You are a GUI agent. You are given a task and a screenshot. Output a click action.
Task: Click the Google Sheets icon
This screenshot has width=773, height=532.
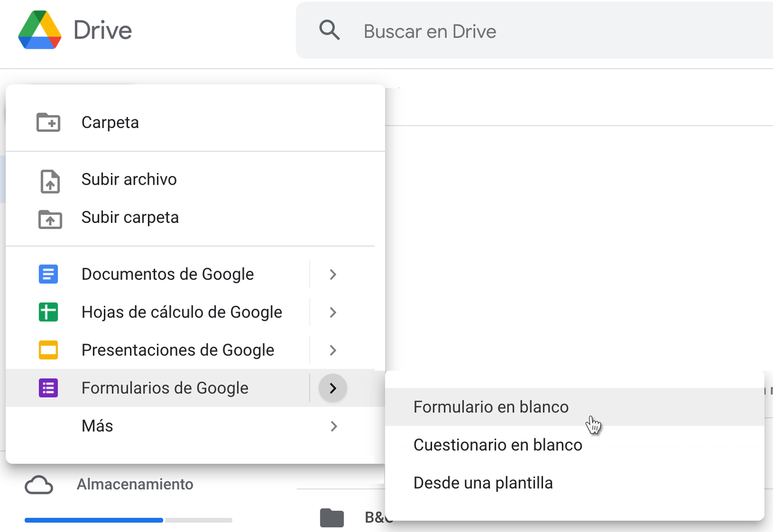[48, 312]
